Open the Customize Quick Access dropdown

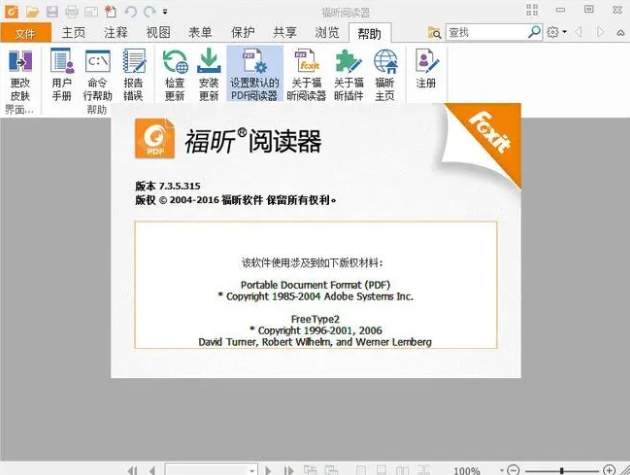(x=165, y=12)
